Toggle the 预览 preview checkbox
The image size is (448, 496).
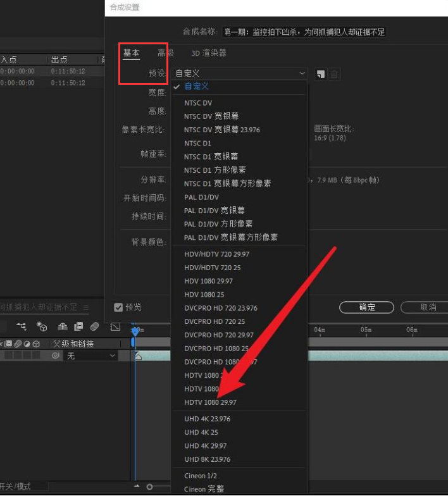(x=118, y=307)
